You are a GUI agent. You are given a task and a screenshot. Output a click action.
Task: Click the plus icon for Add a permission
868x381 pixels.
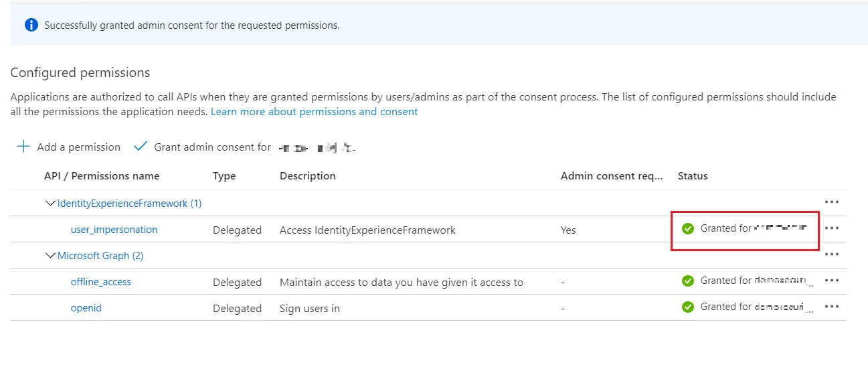coord(23,147)
